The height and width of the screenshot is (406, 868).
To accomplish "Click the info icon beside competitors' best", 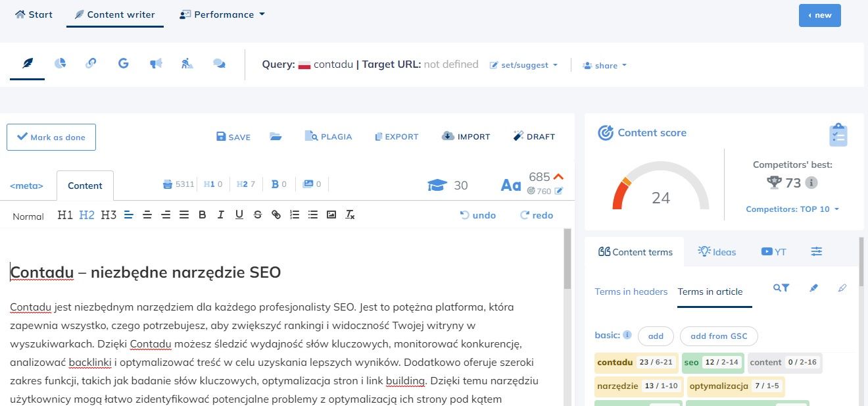I will click(811, 182).
